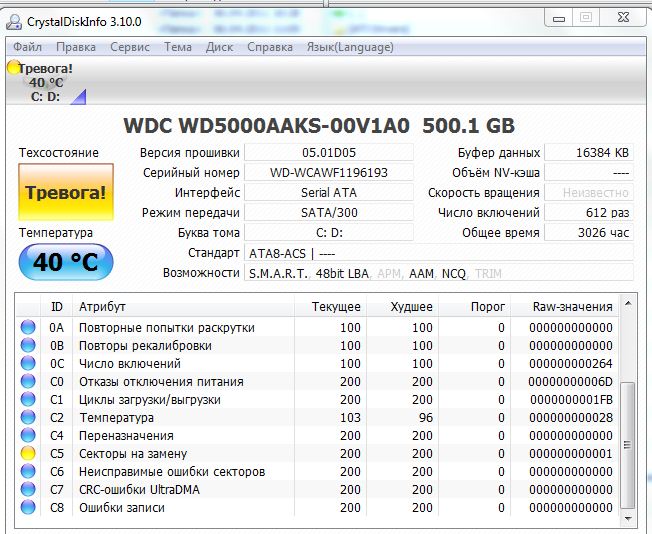Click blue status icon for C7 CRC-ошибки UltraDMA
Image resolution: width=652 pixels, height=534 pixels.
(x=28, y=489)
